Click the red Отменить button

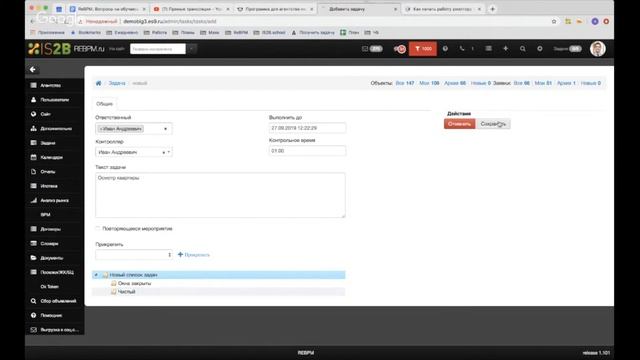tap(460, 124)
